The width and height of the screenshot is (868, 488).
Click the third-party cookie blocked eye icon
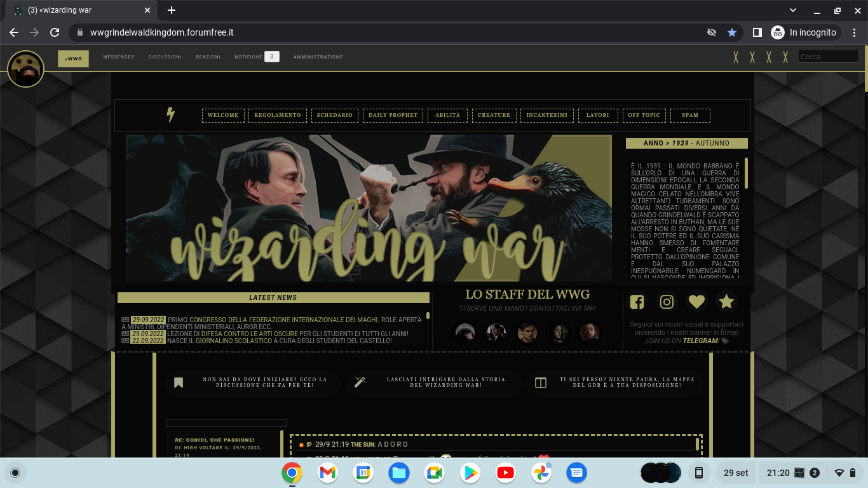(x=712, y=32)
